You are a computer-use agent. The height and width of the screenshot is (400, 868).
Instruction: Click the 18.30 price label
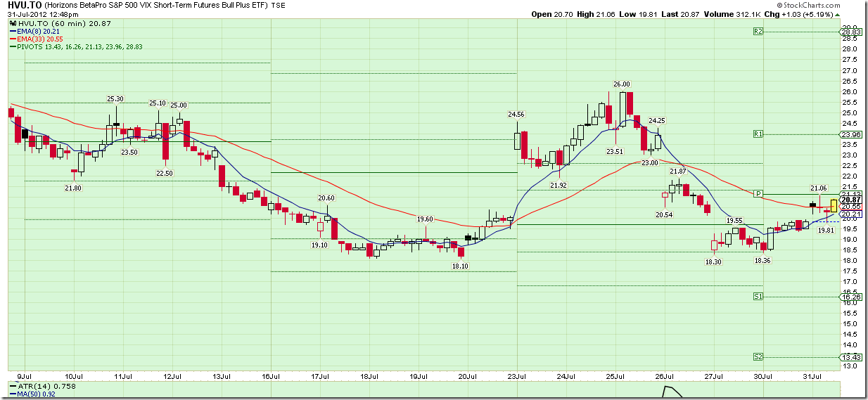[x=713, y=261]
